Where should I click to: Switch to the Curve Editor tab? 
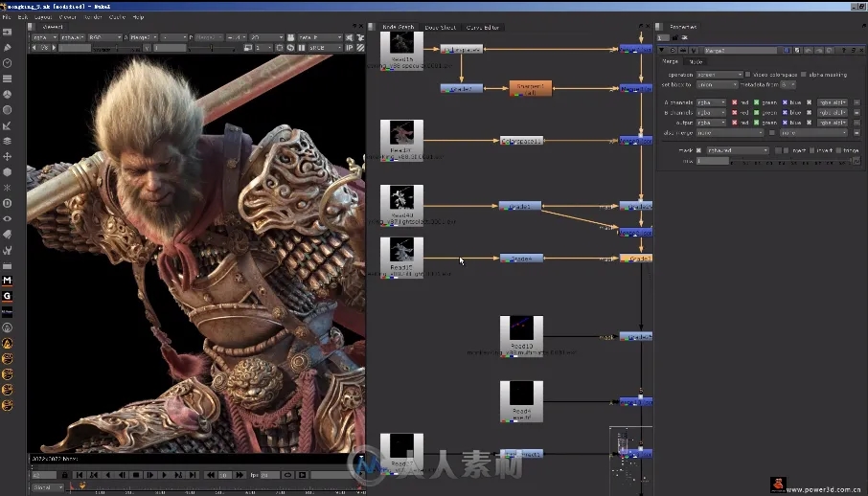[483, 27]
